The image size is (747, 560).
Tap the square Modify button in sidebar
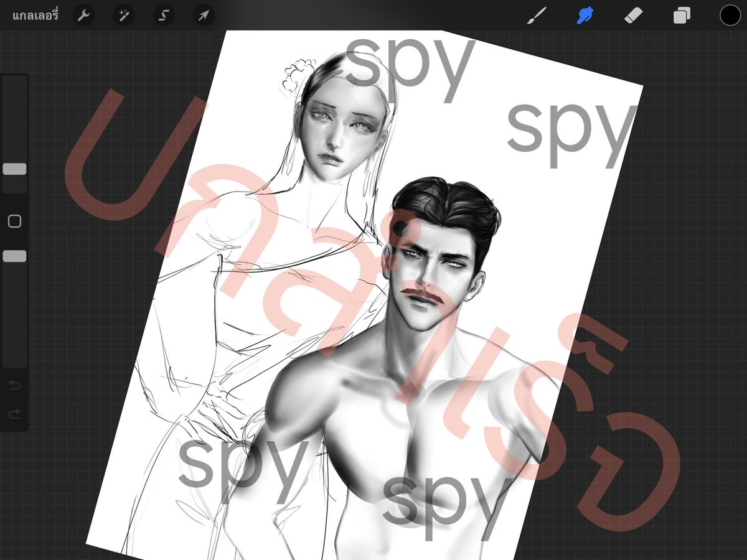pos(14,221)
